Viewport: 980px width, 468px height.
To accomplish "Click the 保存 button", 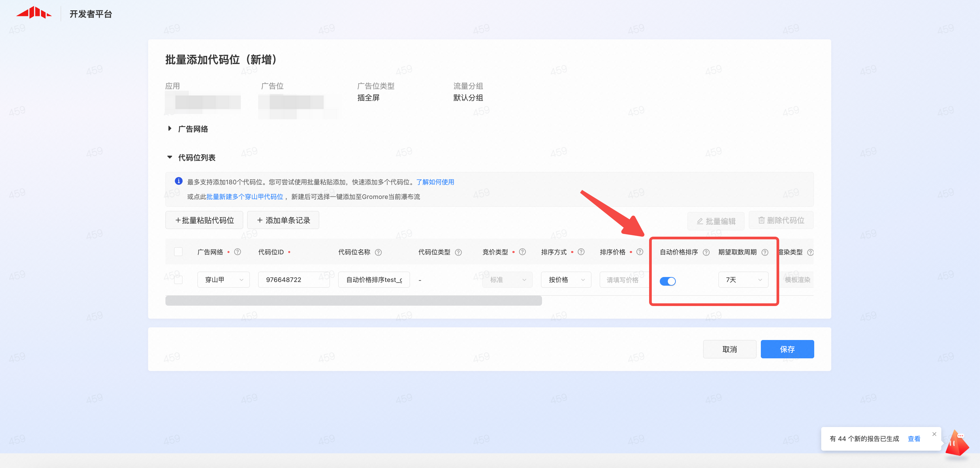I will 787,349.
